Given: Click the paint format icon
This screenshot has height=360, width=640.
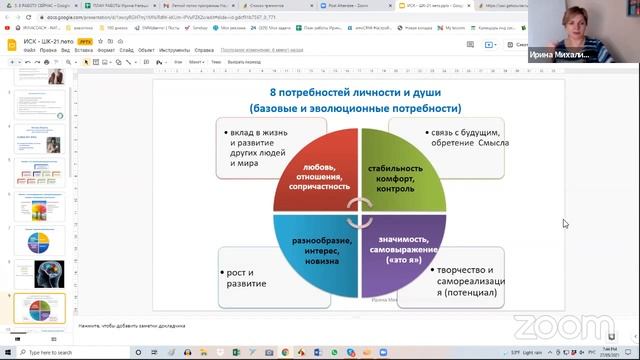Looking at the screenshot, I should pyautogui.click(x=56, y=62).
